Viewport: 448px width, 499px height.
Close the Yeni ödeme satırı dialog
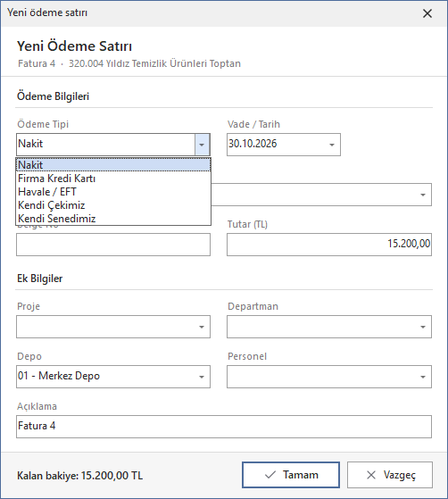427,13
